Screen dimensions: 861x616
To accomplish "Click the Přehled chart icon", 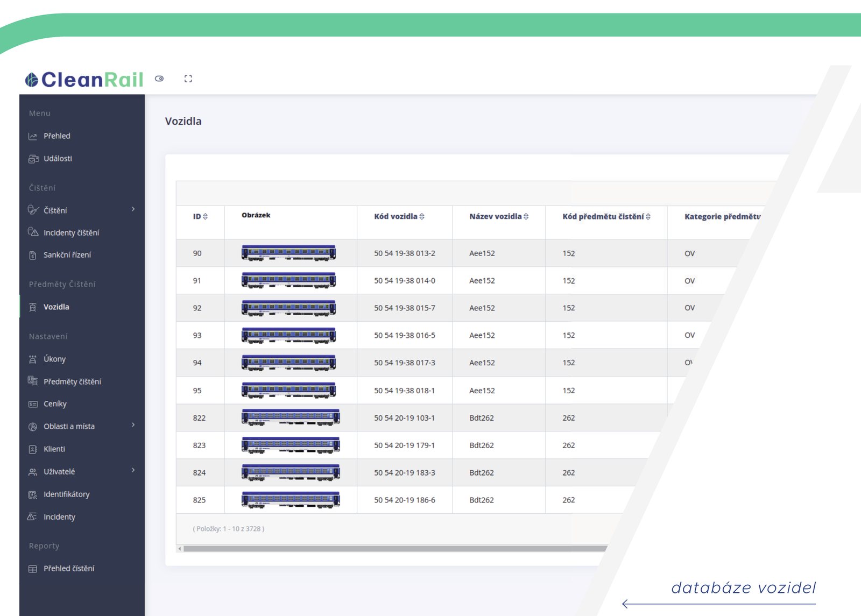I will 33,136.
